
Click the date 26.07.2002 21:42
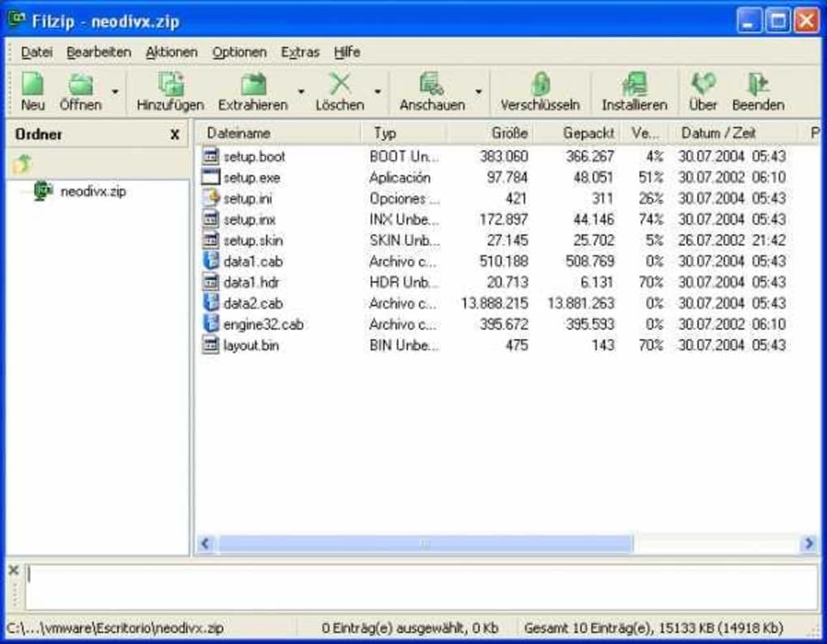(x=731, y=241)
